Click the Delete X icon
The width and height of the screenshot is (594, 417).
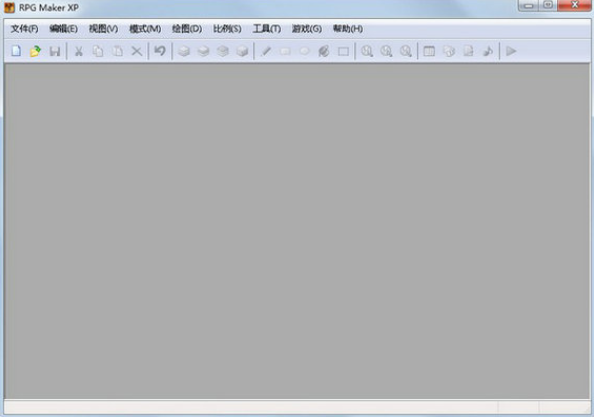pos(137,51)
